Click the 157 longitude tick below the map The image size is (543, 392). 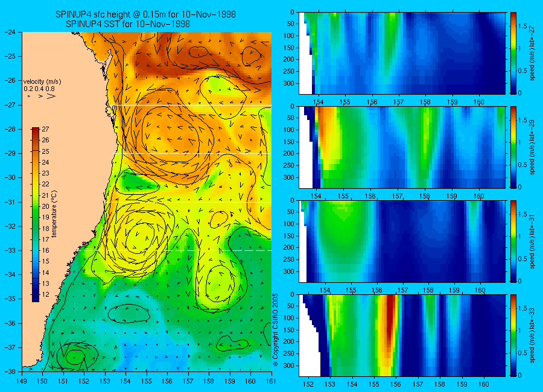click(188, 381)
